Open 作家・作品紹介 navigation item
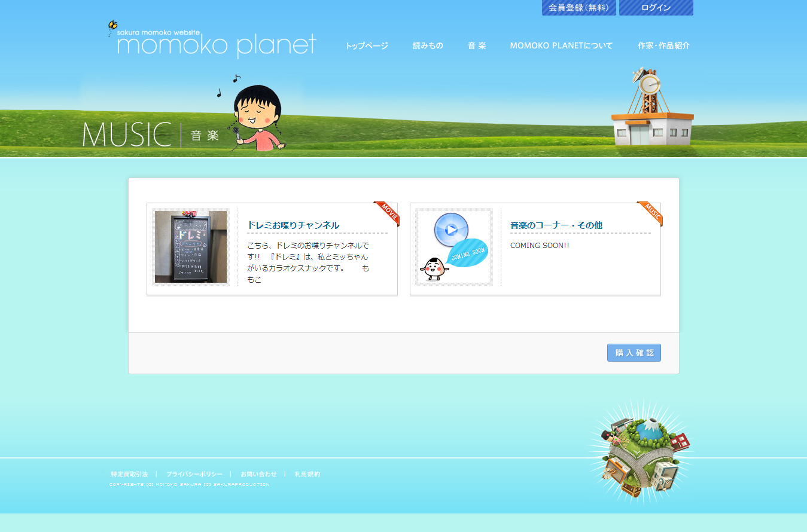 663,45
